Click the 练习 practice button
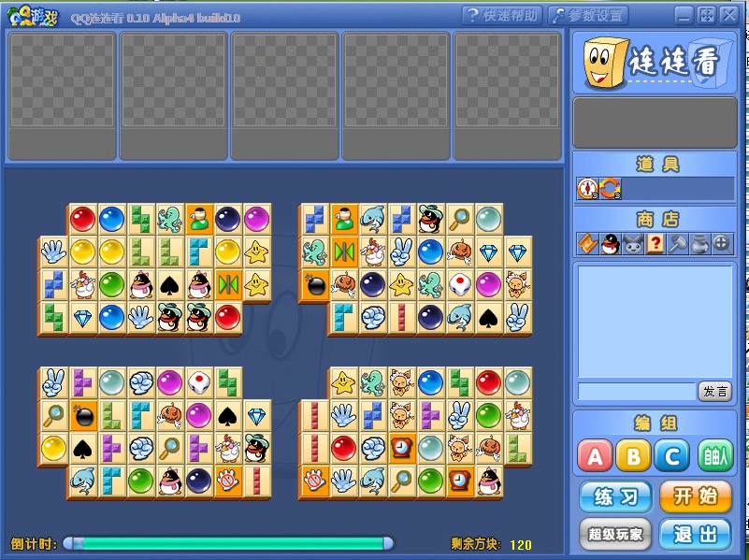This screenshot has width=749, height=560. coord(615,497)
